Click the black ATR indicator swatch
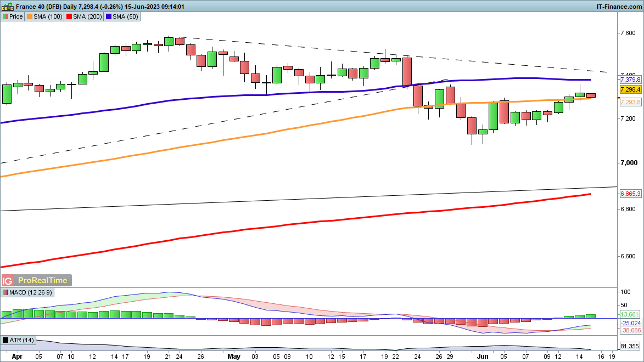This screenshot has height=362, width=644. point(5,340)
